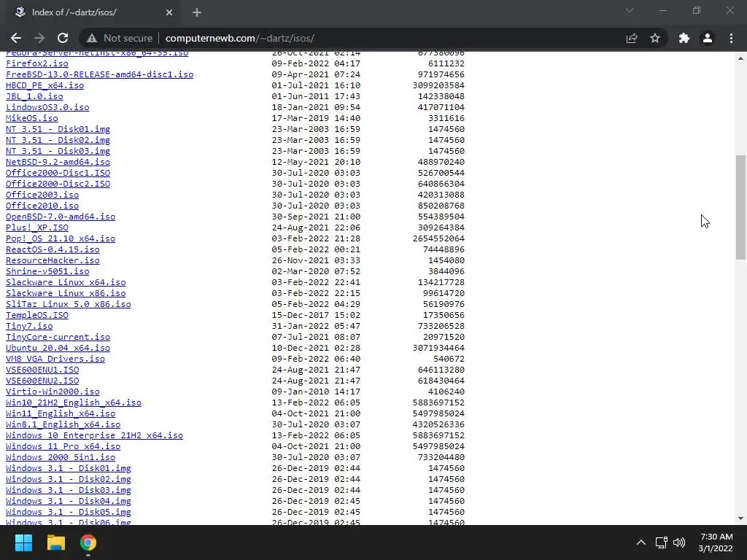Open a new browser tab
The height and width of the screenshot is (560, 747).
tap(197, 12)
